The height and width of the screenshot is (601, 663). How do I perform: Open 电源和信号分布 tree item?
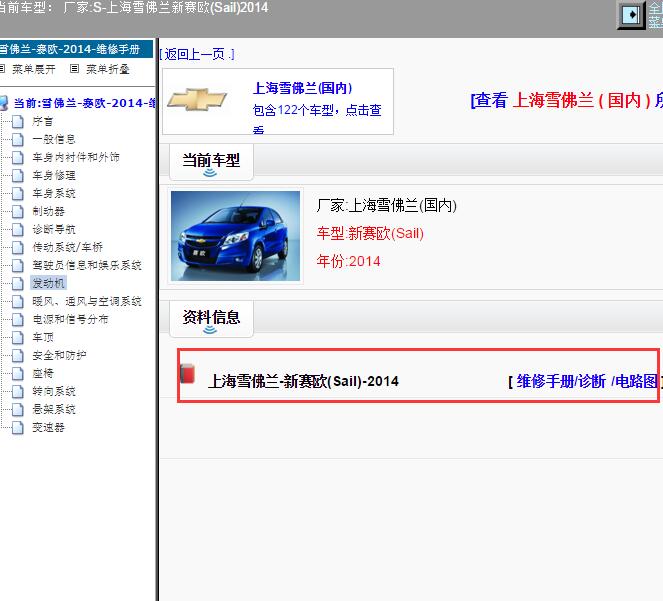70,320
